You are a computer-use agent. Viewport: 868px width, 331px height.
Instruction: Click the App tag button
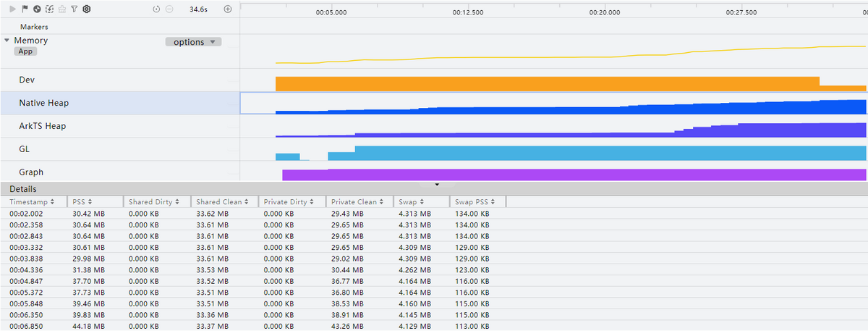tap(25, 51)
